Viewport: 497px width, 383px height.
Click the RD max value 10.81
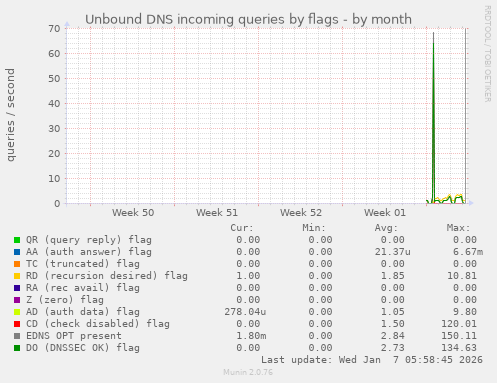461,276
